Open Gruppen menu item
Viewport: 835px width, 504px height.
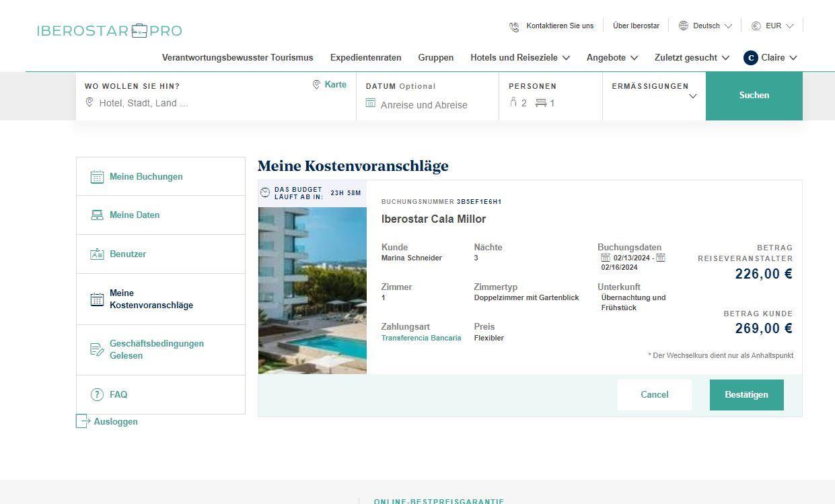[x=436, y=58]
